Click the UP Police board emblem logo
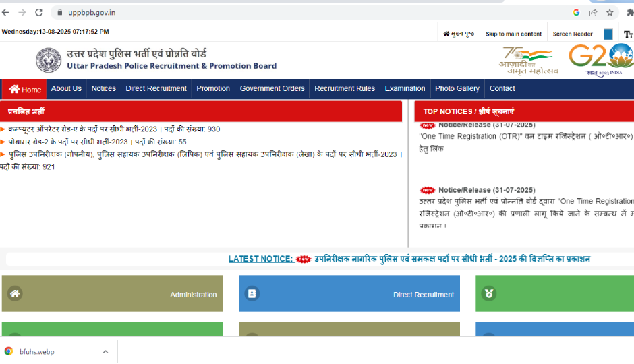The height and width of the screenshot is (364, 634). 49,60
